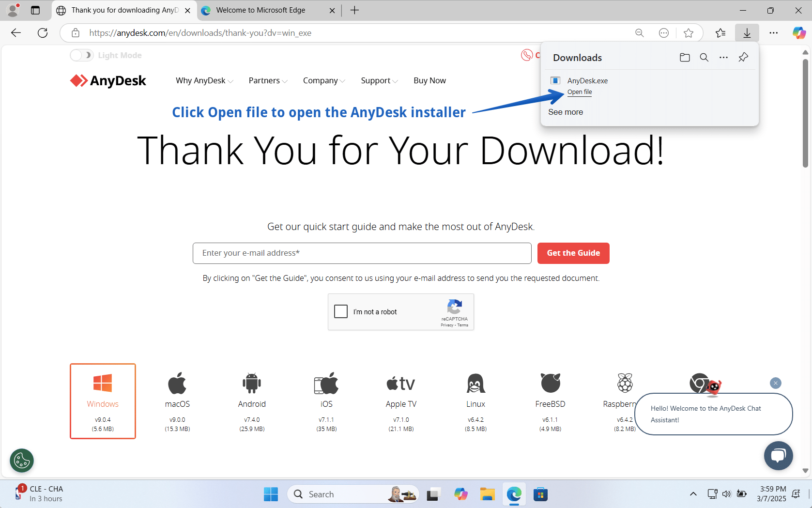Select the macOS download icon

pyautogui.click(x=177, y=384)
